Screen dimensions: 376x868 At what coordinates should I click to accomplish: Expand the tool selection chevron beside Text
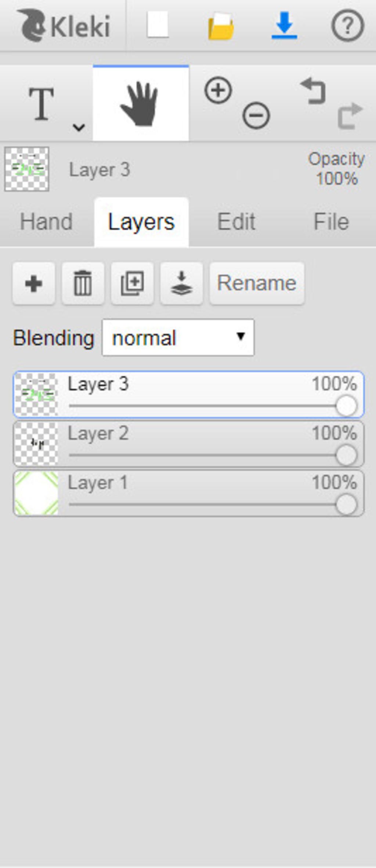coord(79,127)
